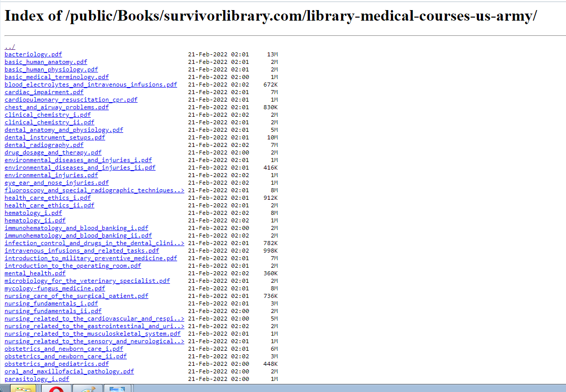This screenshot has width=566, height=392.
Task: Open obstetrics_and_newborn_care_i.pdf
Action: (64, 349)
